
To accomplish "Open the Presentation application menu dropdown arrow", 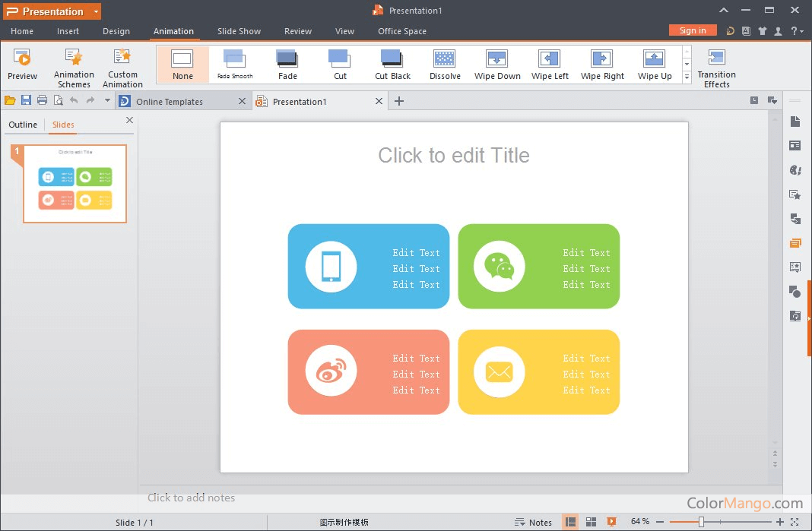I will tap(96, 12).
